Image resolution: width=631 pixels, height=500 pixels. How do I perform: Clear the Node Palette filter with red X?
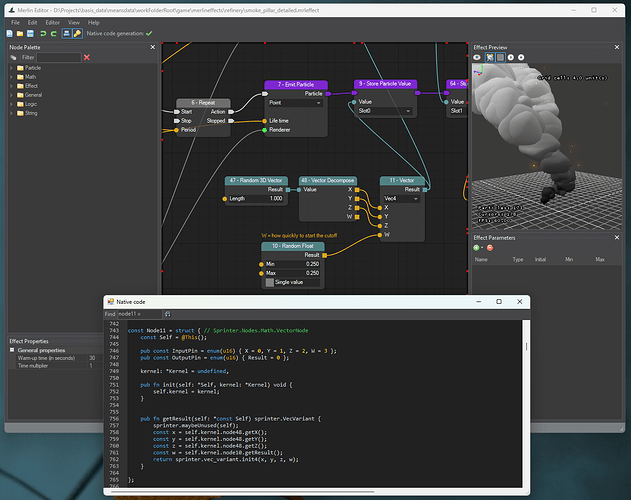click(87, 57)
